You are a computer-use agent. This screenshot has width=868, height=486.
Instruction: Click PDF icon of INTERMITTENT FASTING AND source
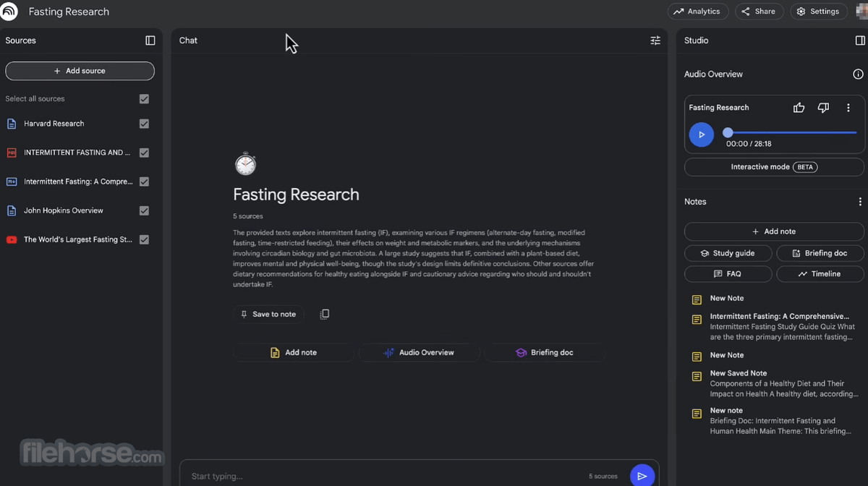click(x=12, y=153)
